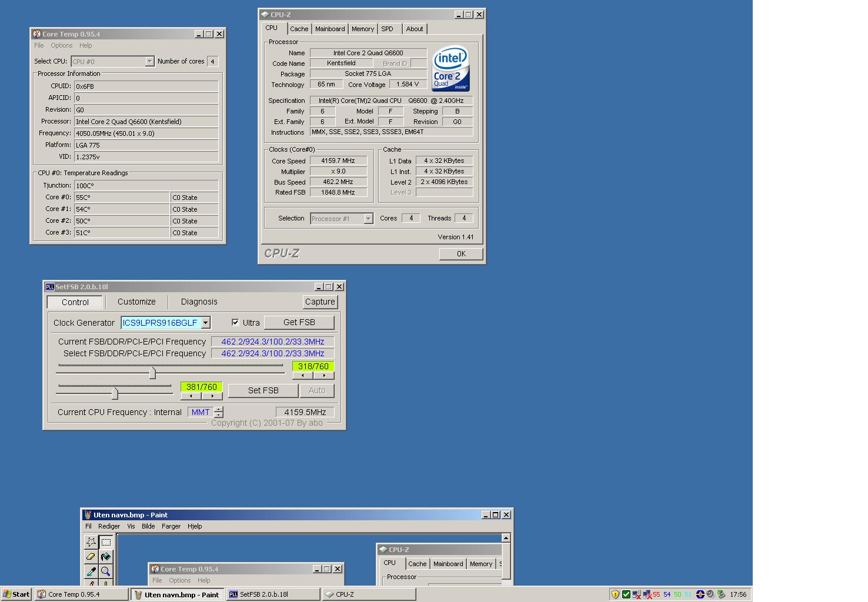Open the About tab in CPU-Z

(x=415, y=29)
